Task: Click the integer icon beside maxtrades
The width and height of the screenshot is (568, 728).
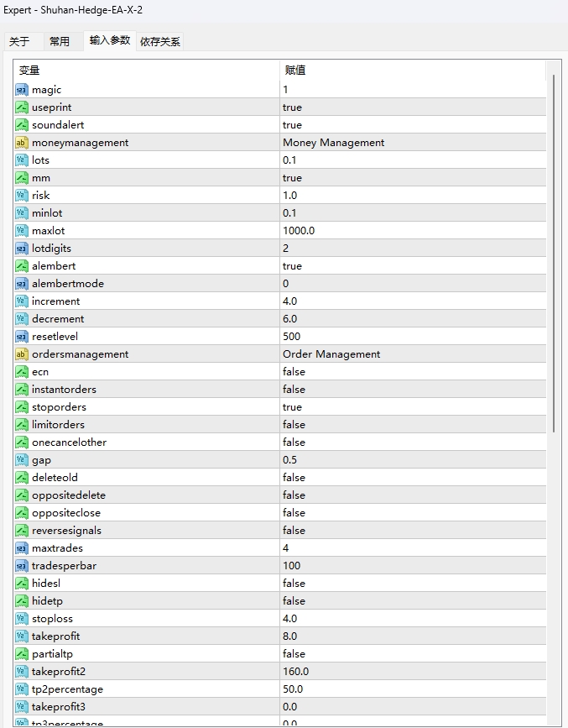Action: tap(22, 548)
